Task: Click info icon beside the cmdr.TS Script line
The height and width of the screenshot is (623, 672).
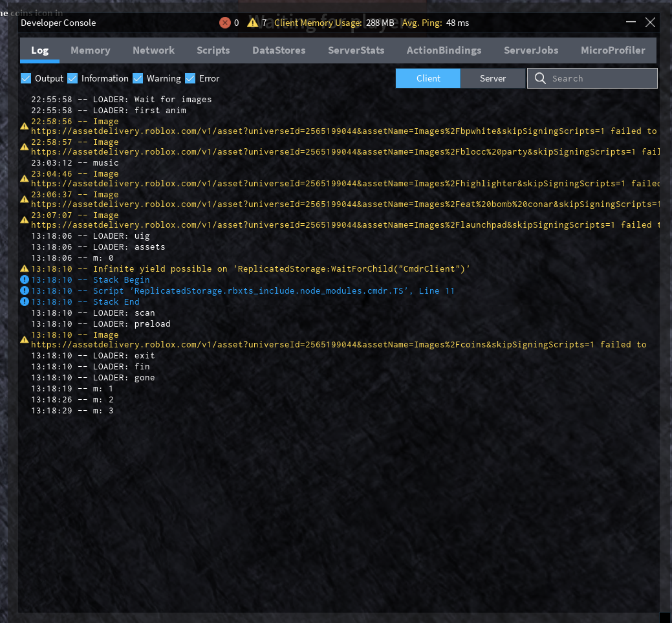Action: point(25,290)
